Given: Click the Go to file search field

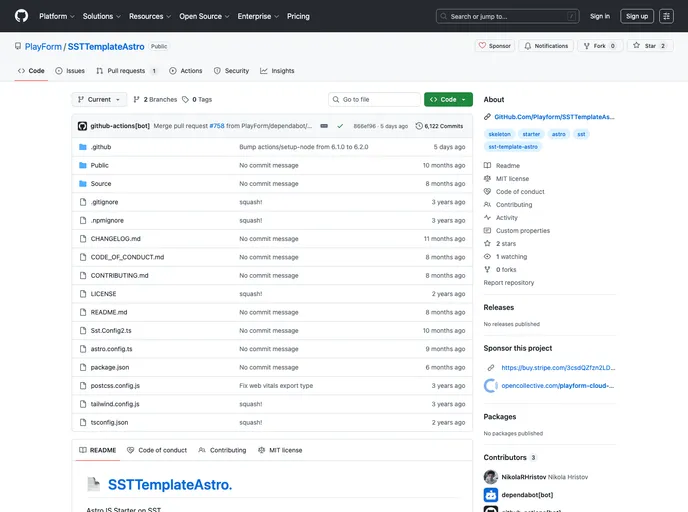Looking at the screenshot, I should pyautogui.click(x=375, y=100).
